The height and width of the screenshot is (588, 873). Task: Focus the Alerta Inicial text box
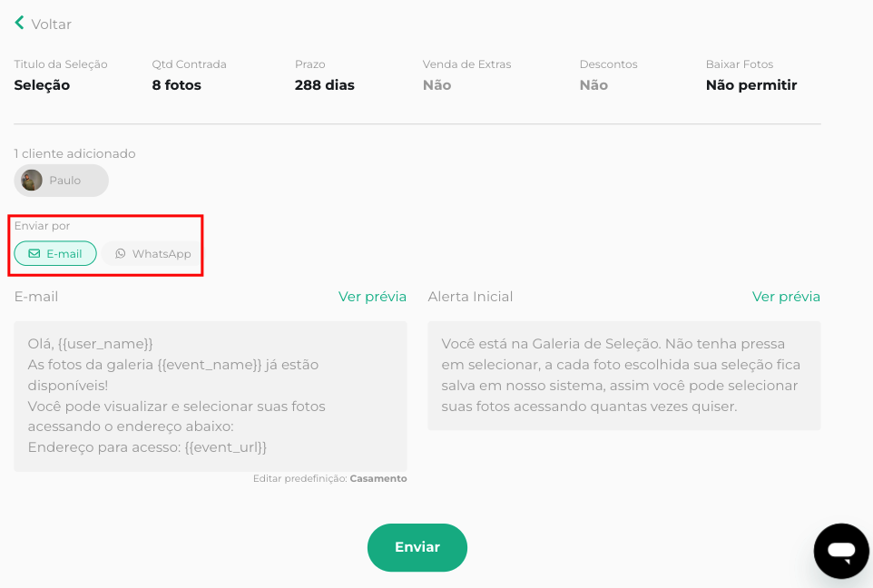(x=623, y=376)
